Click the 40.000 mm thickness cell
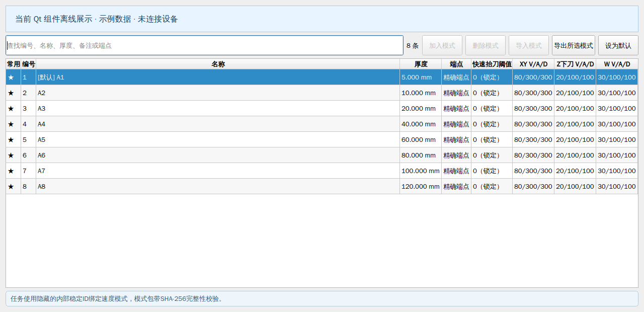Screen dimensions: 644x312 [x=421, y=124]
